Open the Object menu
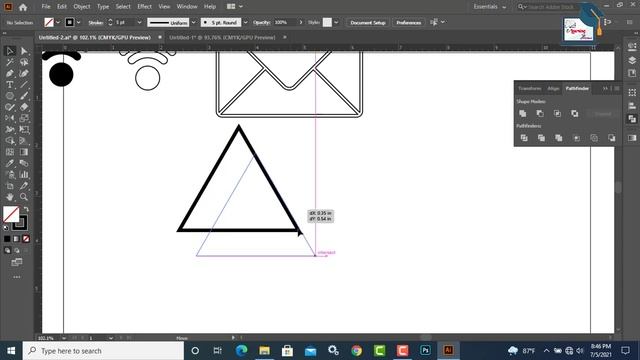The width and height of the screenshot is (640, 360). click(x=82, y=7)
